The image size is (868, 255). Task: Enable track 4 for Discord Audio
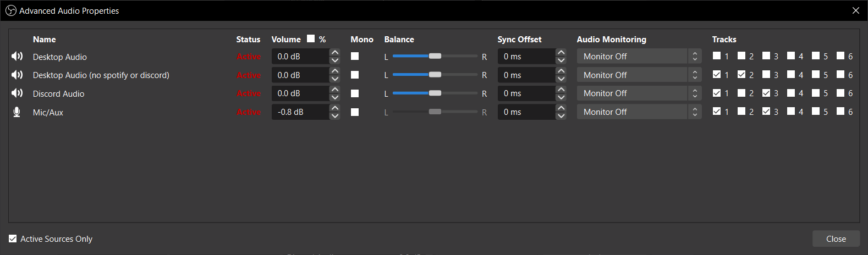[791, 93]
